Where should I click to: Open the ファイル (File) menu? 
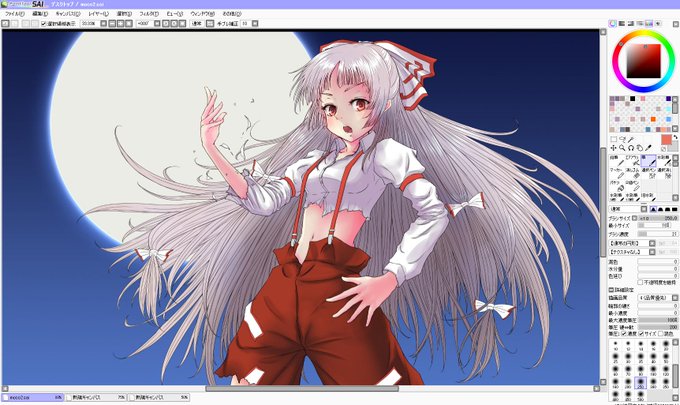coord(15,14)
